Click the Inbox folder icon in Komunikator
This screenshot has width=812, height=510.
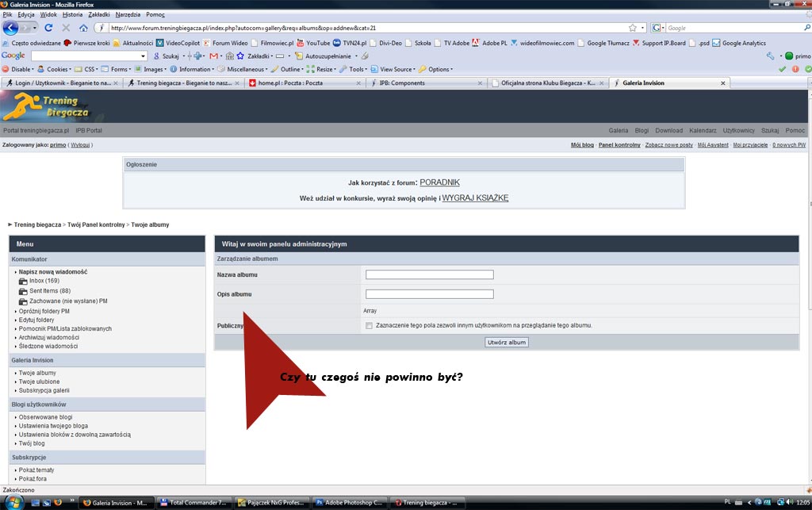pyautogui.click(x=23, y=281)
